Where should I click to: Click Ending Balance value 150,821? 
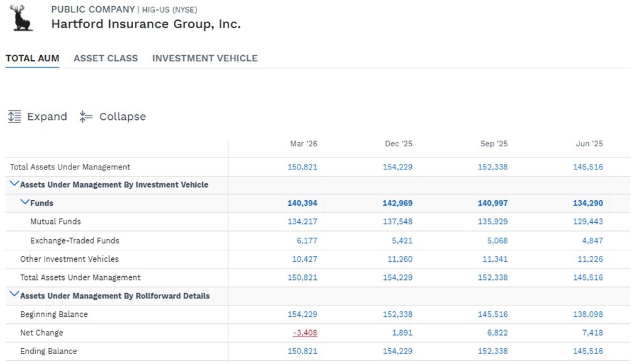(303, 351)
